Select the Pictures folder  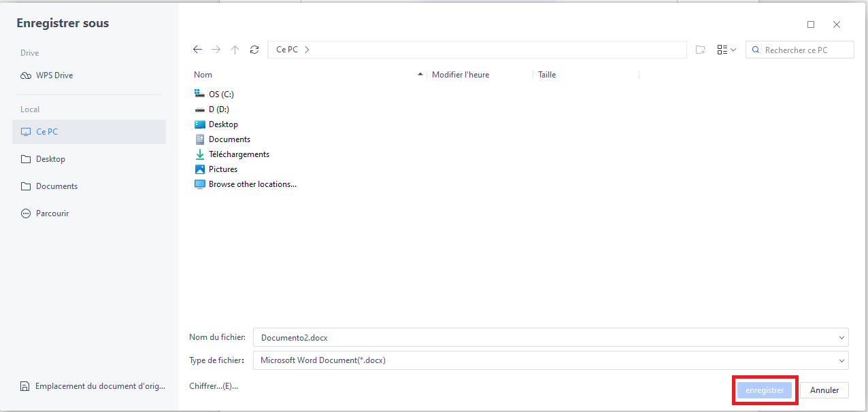coord(216,169)
